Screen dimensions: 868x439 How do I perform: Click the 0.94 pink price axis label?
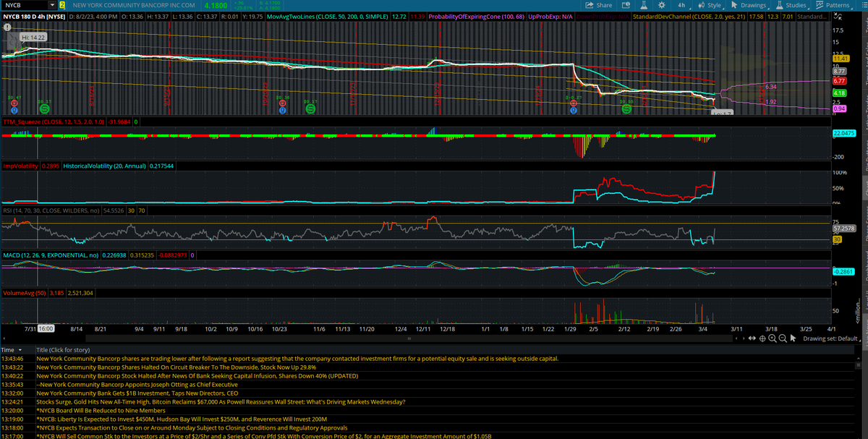pyautogui.click(x=840, y=108)
